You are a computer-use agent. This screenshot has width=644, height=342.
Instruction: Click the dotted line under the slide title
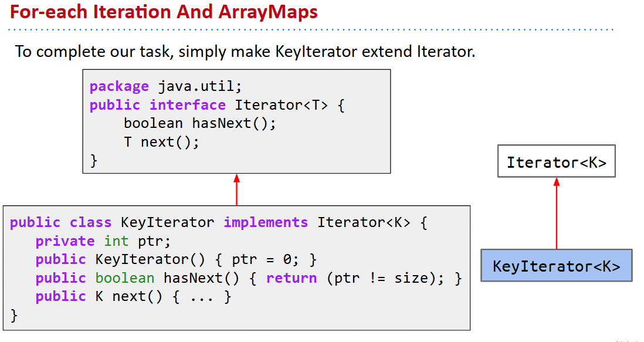311,29
